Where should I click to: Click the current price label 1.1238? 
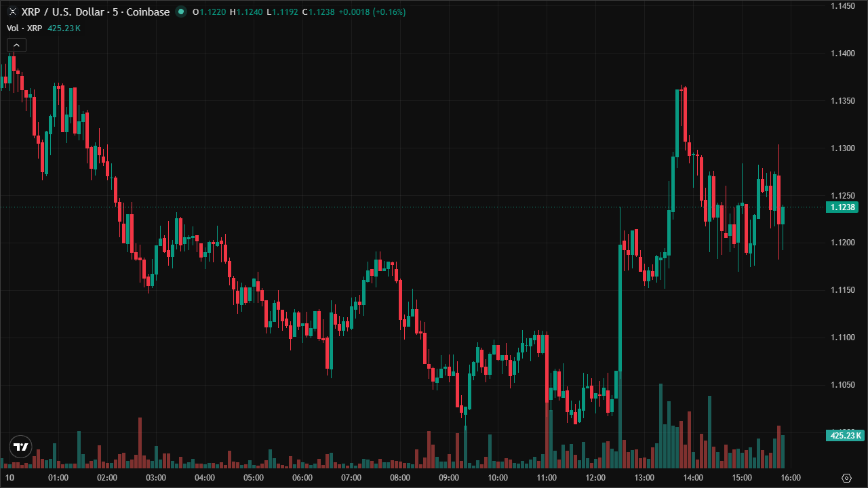tap(842, 207)
